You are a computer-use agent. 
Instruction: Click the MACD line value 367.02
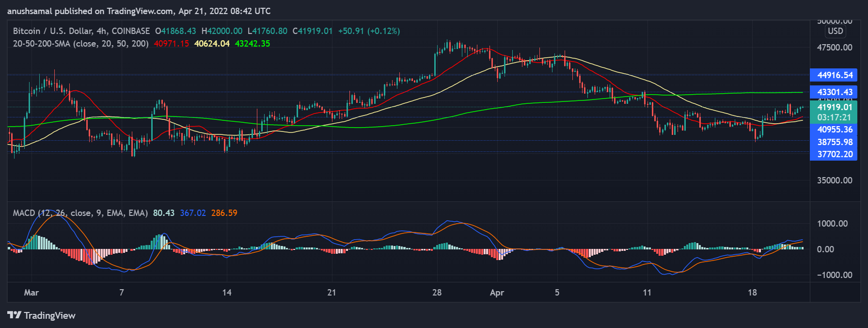(x=193, y=213)
